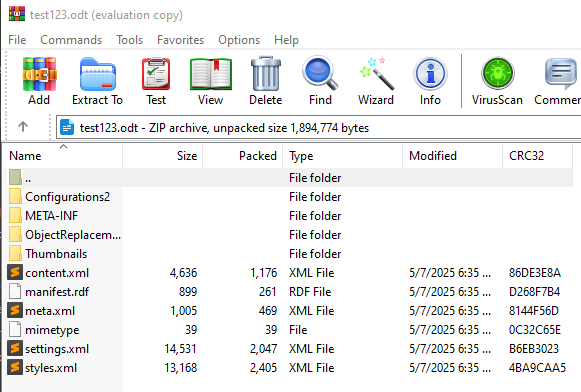Click the RDF File type cell
This screenshot has height=392, width=581.
[310, 292]
